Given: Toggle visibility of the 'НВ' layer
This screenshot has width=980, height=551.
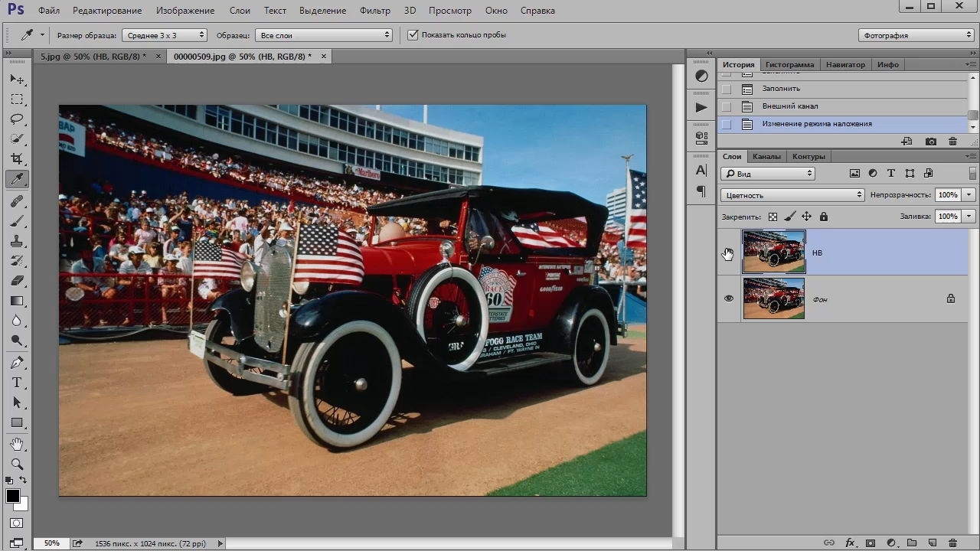Looking at the screenshot, I should (x=729, y=253).
